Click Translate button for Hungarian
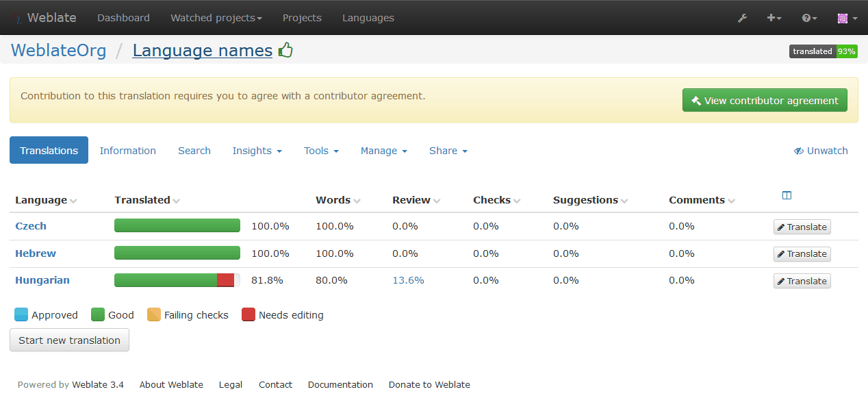Screen dimensions: 868x398 tap(802, 281)
